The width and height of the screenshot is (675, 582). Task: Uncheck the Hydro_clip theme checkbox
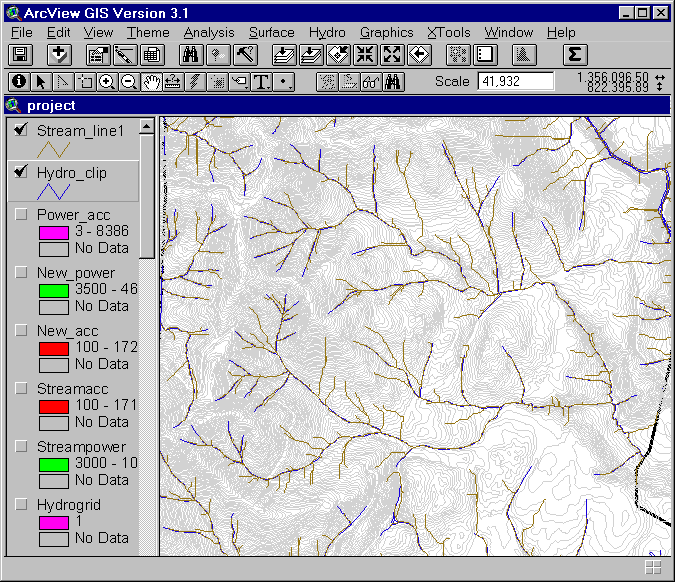[x=21, y=171]
